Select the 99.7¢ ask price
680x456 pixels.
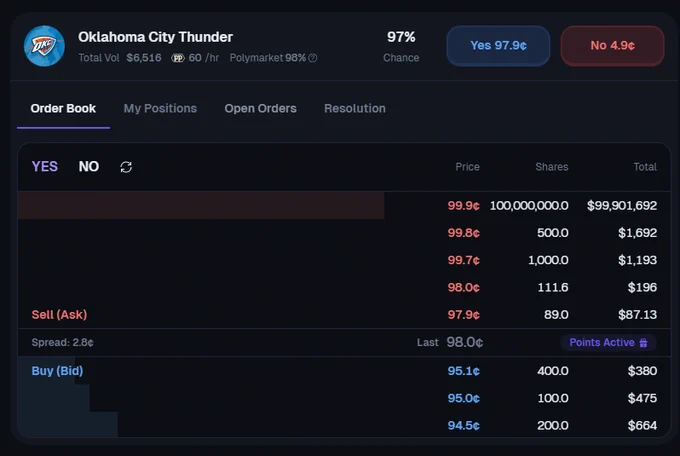coord(464,260)
